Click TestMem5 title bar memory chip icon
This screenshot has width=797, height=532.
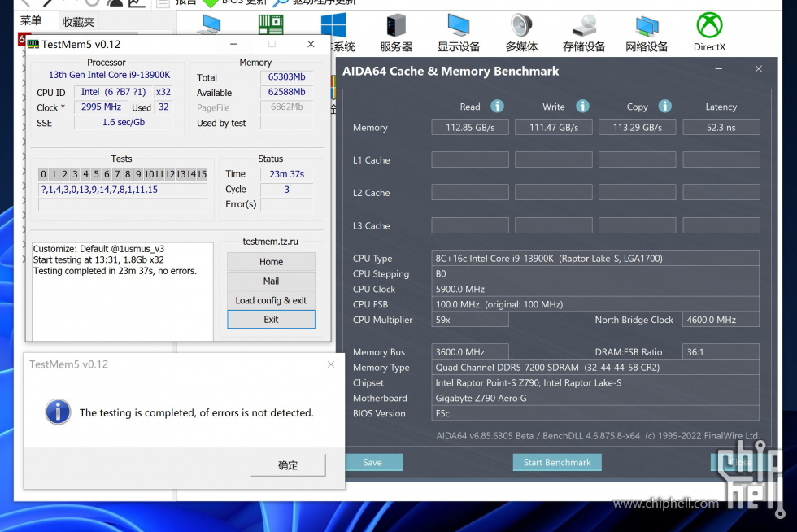pos(33,44)
